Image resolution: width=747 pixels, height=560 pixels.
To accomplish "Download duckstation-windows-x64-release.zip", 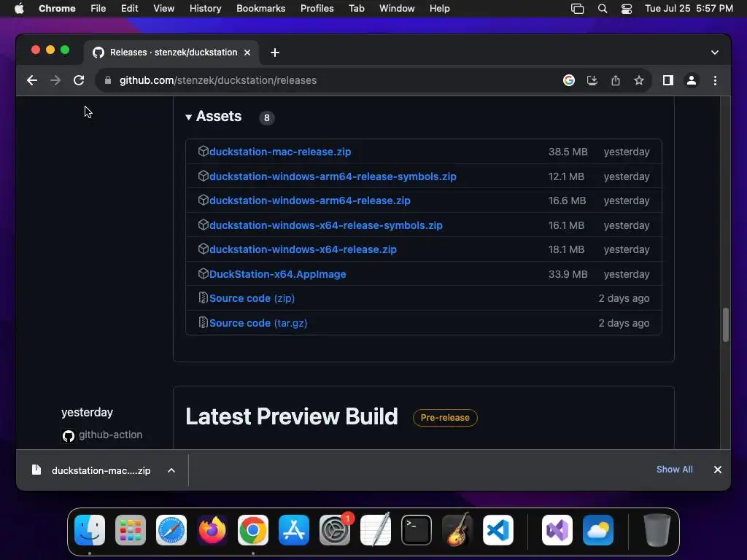I will [x=303, y=249].
